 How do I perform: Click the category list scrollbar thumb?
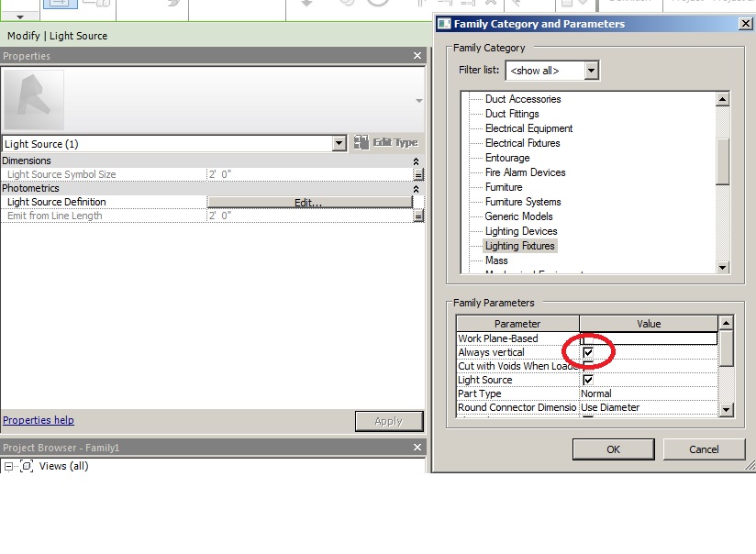(x=722, y=161)
